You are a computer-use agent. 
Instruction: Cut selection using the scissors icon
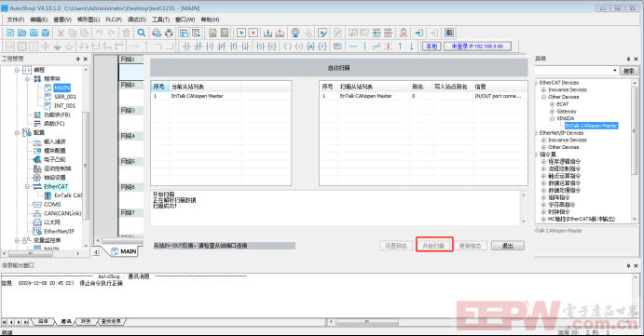point(61,33)
